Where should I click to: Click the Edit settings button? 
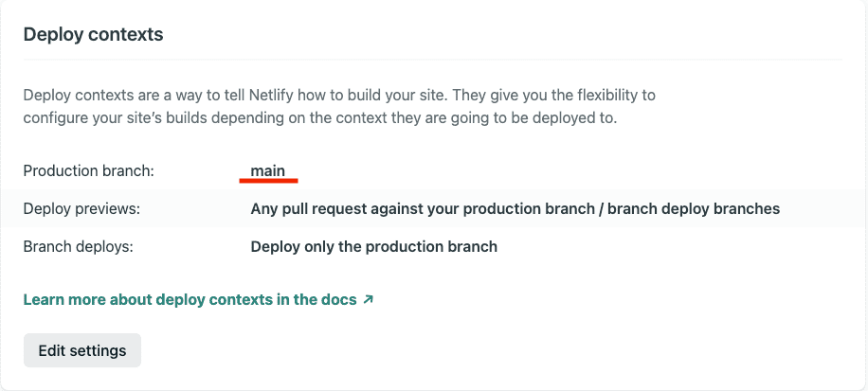click(x=82, y=350)
